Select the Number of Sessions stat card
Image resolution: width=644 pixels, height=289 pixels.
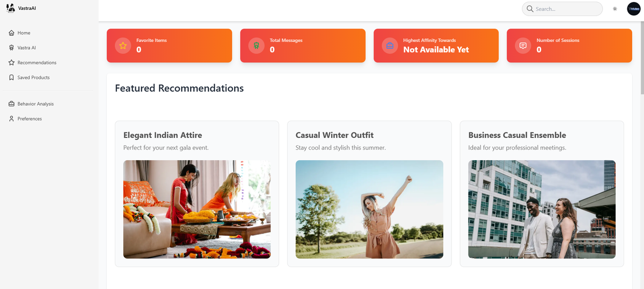click(569, 46)
